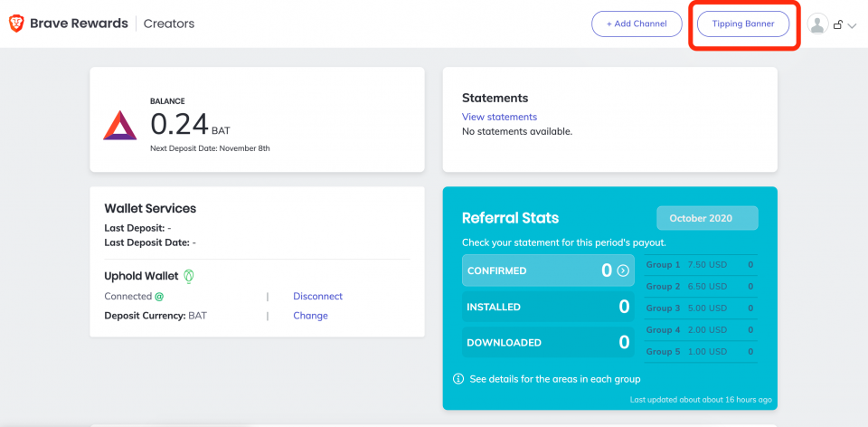This screenshot has height=427, width=868.
Task: Click the DOWNLOADED referrals row
Action: pos(548,342)
